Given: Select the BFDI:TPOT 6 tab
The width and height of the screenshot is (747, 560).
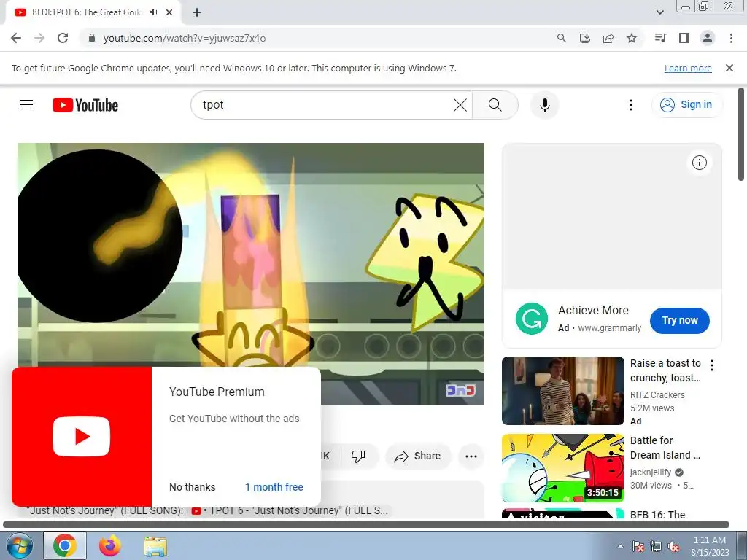Looking at the screenshot, I should (x=93, y=12).
